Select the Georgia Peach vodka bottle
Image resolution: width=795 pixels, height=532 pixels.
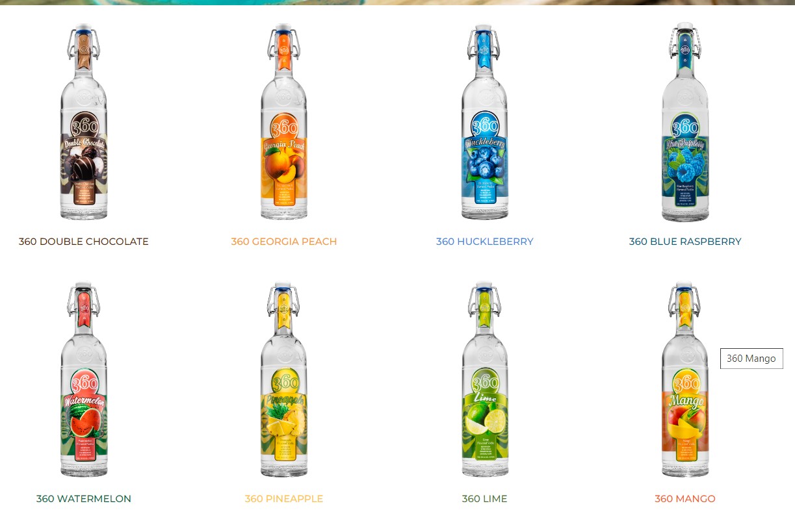(x=284, y=122)
